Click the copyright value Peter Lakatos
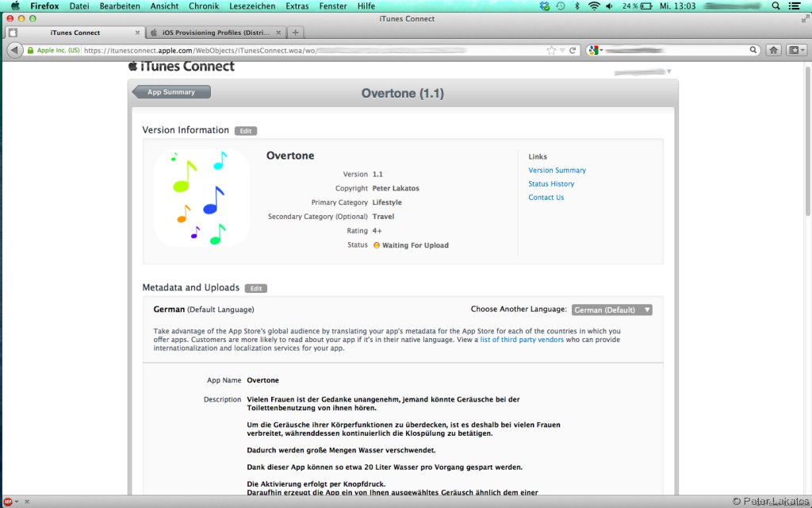 click(396, 188)
